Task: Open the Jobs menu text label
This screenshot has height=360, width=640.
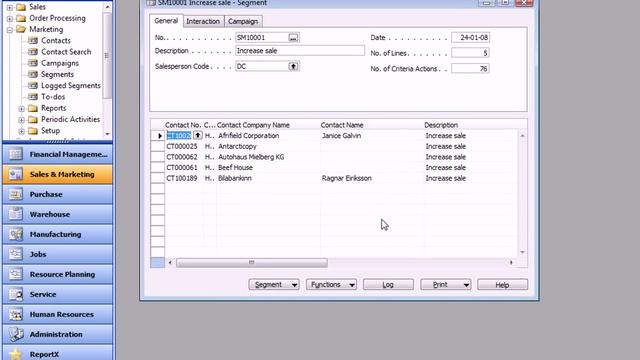Action: coord(38,254)
